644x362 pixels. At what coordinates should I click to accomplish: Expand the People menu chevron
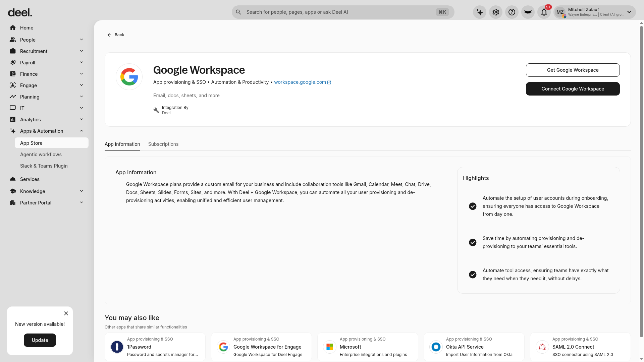point(82,40)
